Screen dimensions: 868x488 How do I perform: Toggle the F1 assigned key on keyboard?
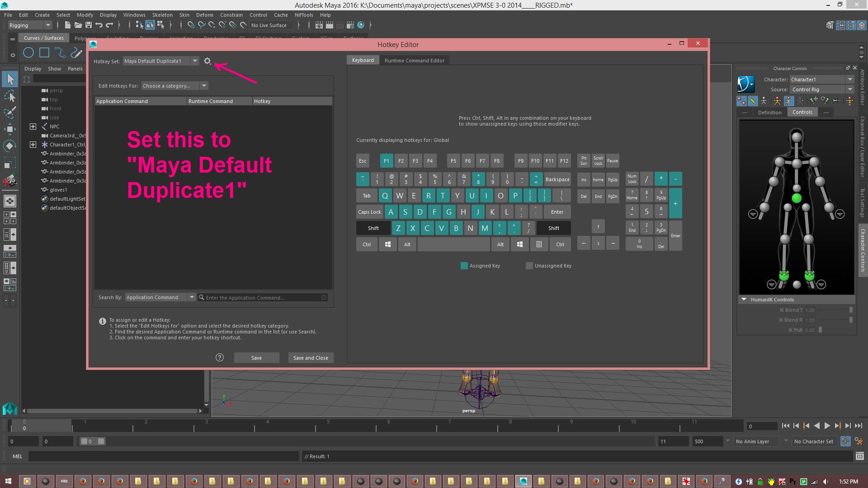[x=386, y=161]
